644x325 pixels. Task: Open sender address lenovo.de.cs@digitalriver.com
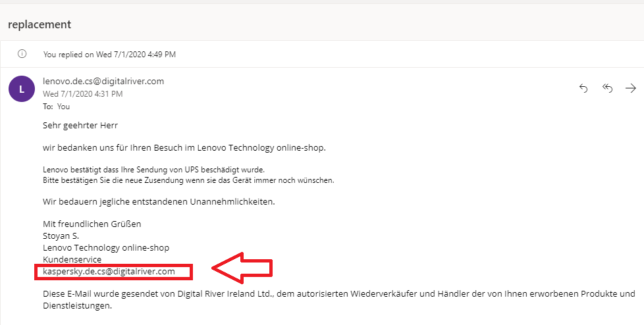pos(103,82)
